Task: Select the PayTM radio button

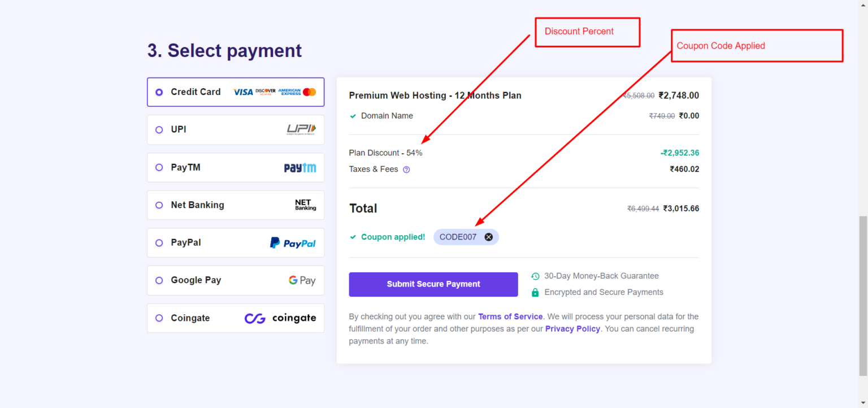Action: [159, 168]
